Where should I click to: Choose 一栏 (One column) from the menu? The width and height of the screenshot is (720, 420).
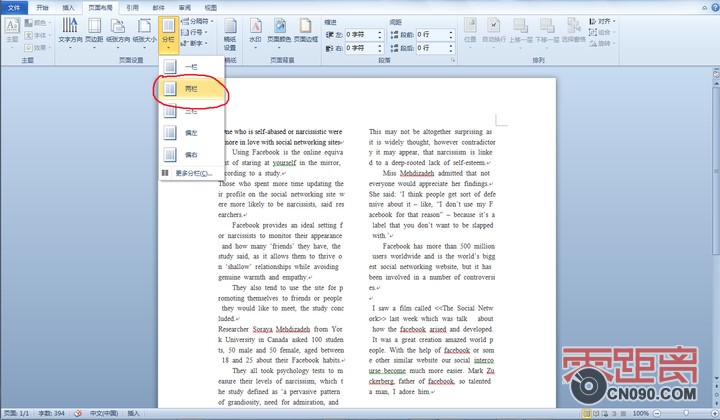(x=192, y=67)
